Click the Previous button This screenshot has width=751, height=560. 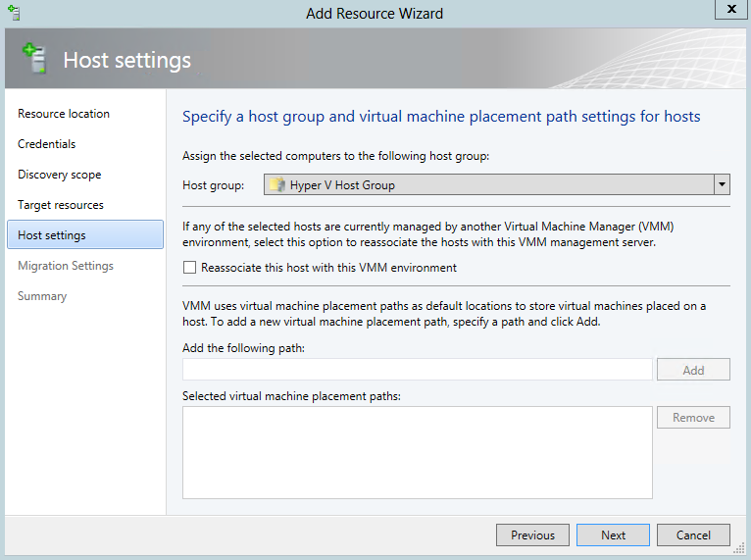pos(532,535)
